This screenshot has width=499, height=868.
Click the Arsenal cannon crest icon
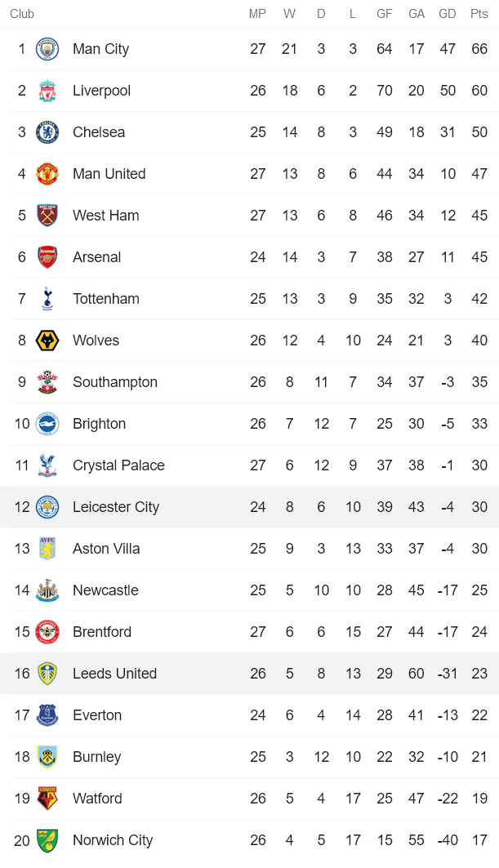(x=47, y=257)
